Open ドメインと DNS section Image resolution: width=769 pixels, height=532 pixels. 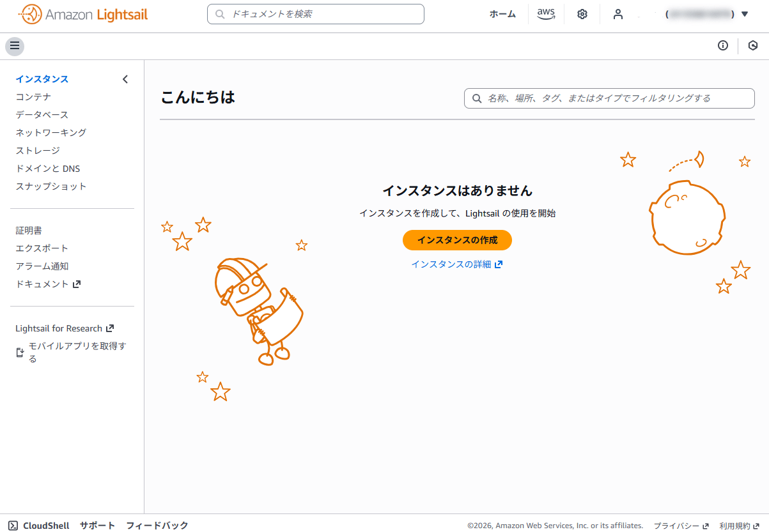[48, 169]
